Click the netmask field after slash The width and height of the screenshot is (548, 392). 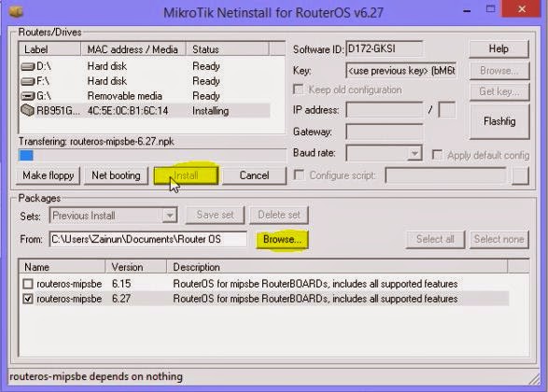click(447, 110)
